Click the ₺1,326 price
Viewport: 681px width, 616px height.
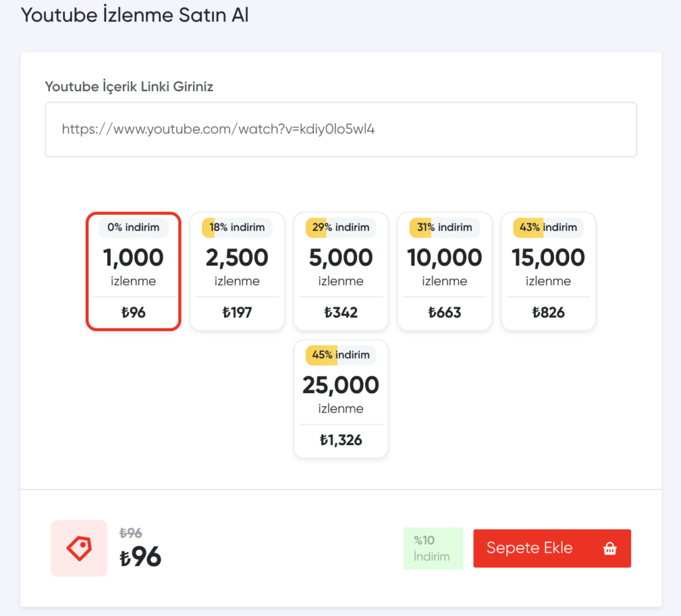(340, 440)
